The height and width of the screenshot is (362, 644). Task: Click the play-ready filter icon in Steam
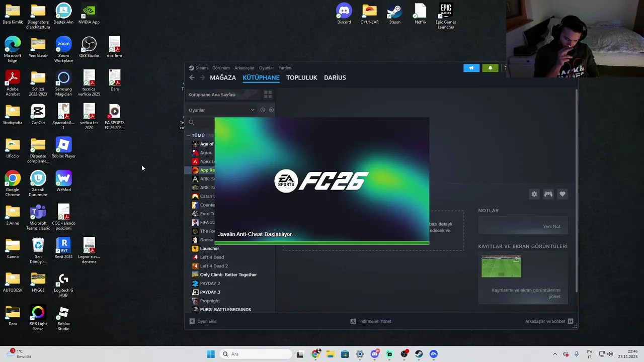click(x=271, y=110)
